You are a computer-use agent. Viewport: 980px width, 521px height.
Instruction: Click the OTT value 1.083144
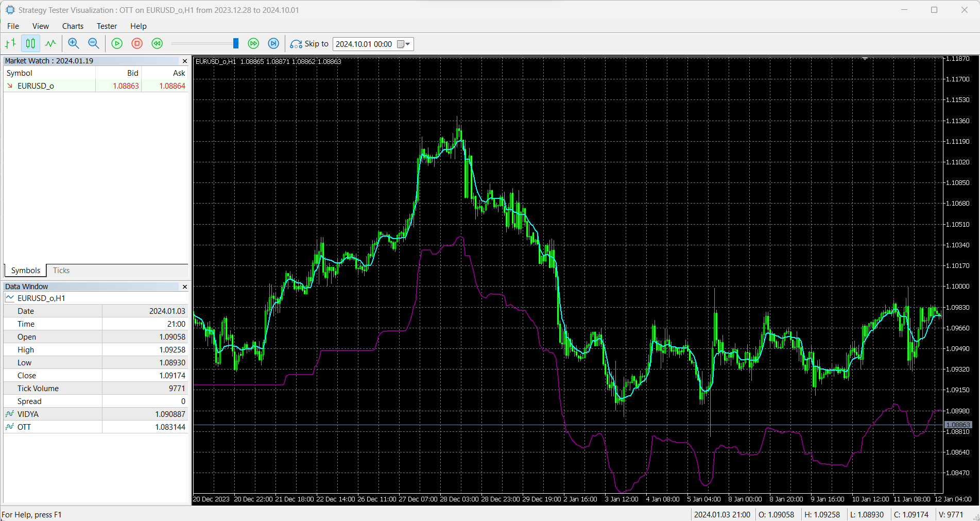[x=170, y=427]
